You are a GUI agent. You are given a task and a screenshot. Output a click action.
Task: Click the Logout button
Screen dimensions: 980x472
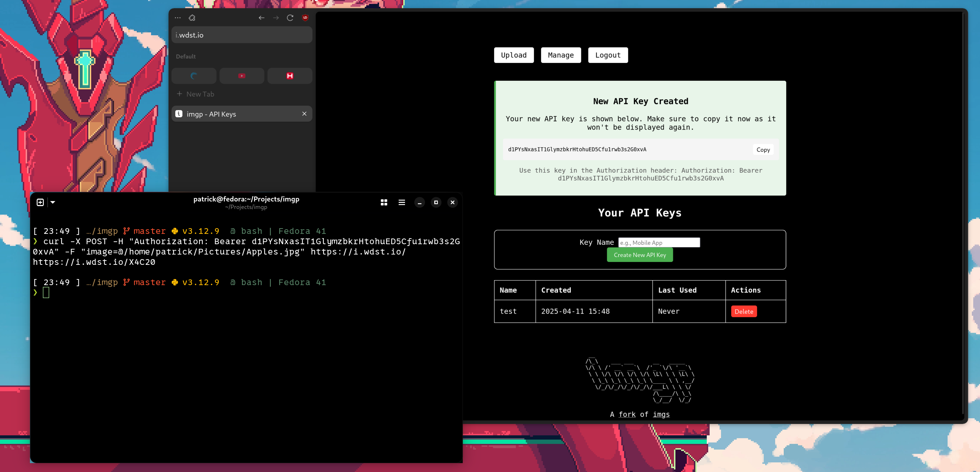608,55
